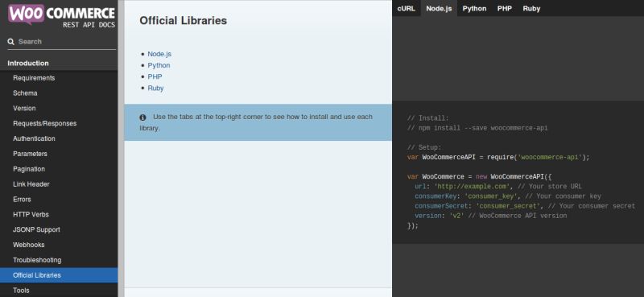Screen dimensions: 644x297
Task: Go to Schema in the sidebar
Action: click(59, 93)
